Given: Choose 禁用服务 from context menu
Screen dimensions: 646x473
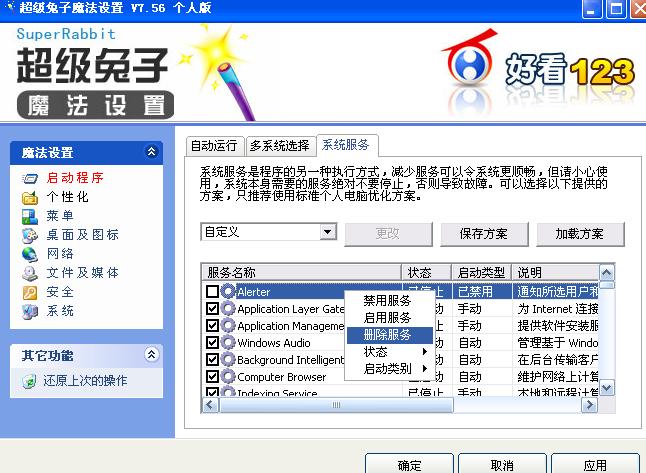Looking at the screenshot, I should (390, 301).
